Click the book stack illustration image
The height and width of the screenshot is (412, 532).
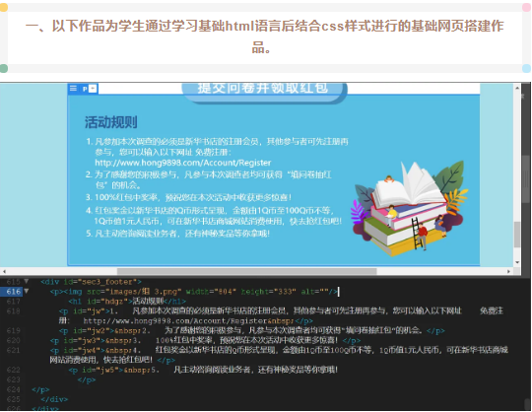coord(410,209)
